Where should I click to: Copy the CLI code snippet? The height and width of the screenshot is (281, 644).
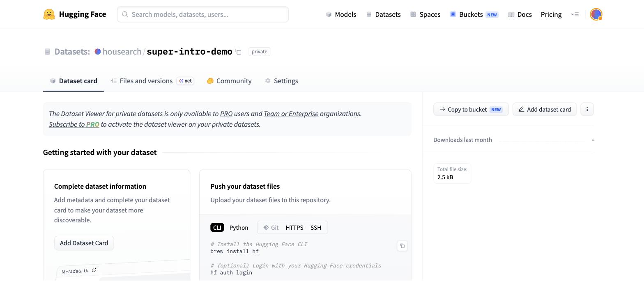coord(402,246)
